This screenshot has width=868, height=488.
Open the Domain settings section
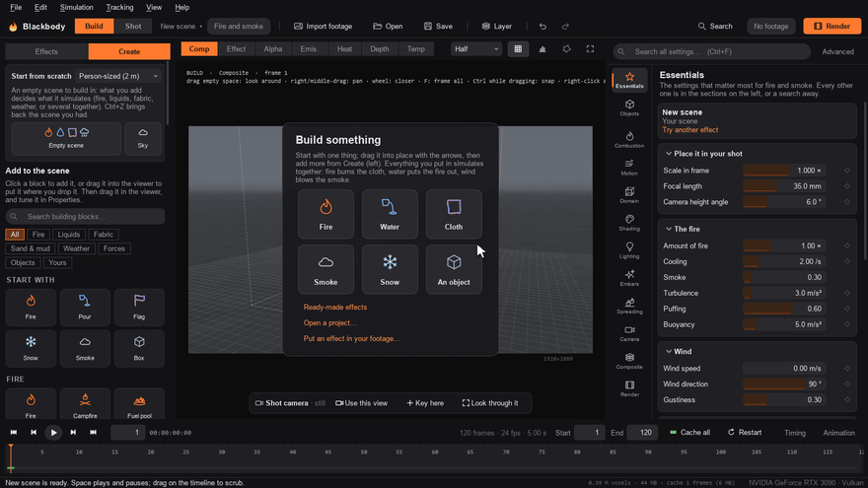click(x=629, y=195)
